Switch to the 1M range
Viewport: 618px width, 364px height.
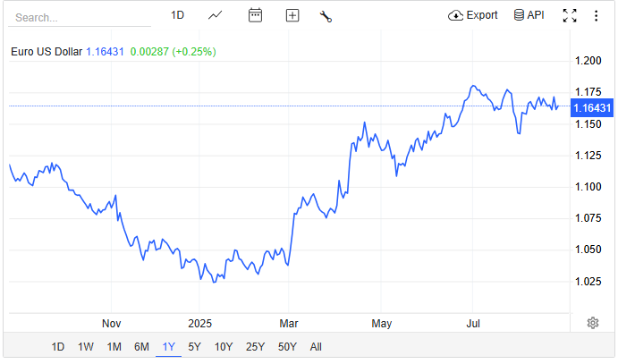114,347
